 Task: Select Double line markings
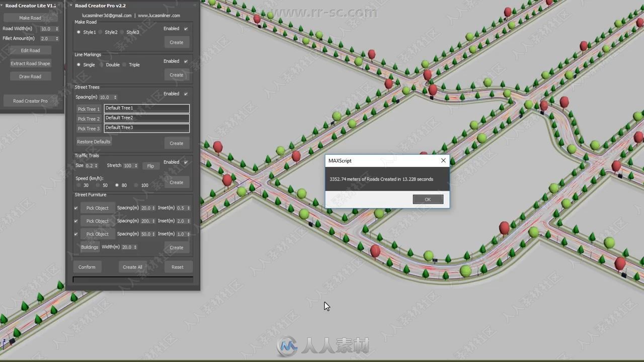click(x=101, y=65)
